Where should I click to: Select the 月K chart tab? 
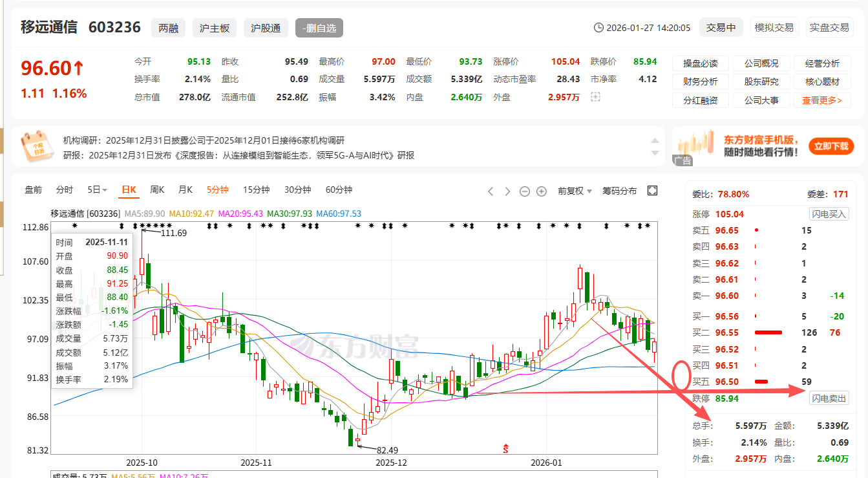pyautogui.click(x=185, y=190)
